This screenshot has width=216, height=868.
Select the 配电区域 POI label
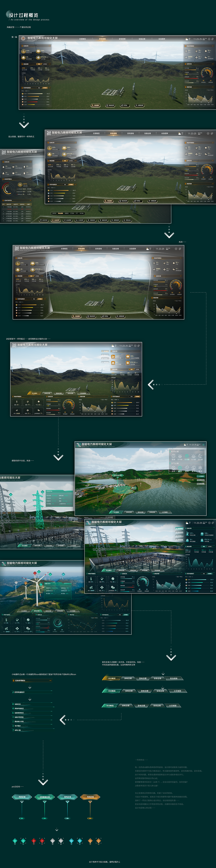pyautogui.click(x=67, y=797)
